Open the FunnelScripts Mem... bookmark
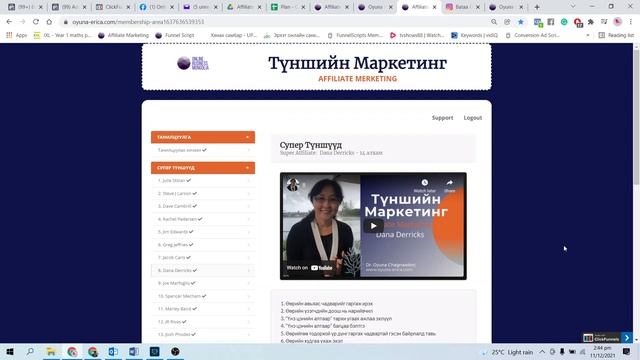Viewport: 640px width, 360px height. (355, 36)
